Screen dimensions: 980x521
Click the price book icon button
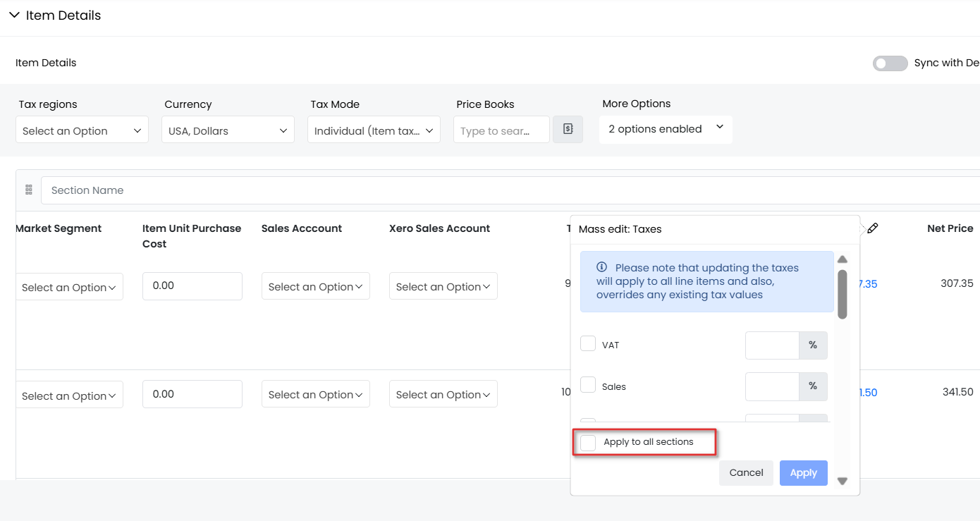pos(568,130)
